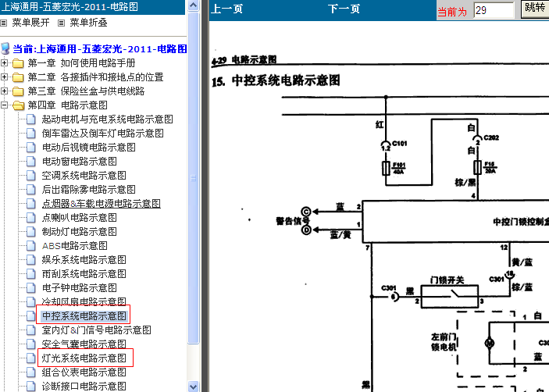Screen dimensions: 549x392
Task: Click document icon of 起动电机与充电系统电路示意图
Action: tap(31, 119)
